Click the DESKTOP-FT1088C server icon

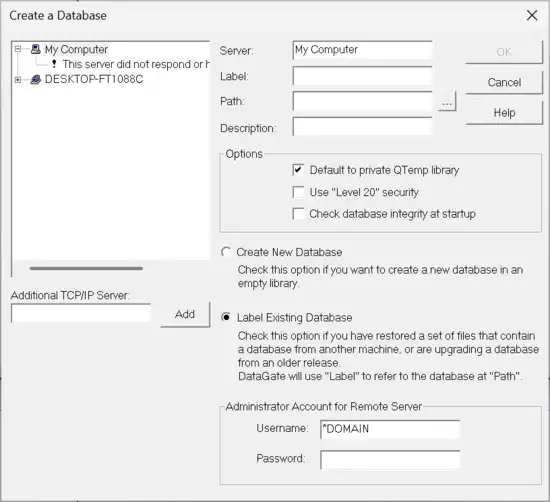(x=35, y=79)
